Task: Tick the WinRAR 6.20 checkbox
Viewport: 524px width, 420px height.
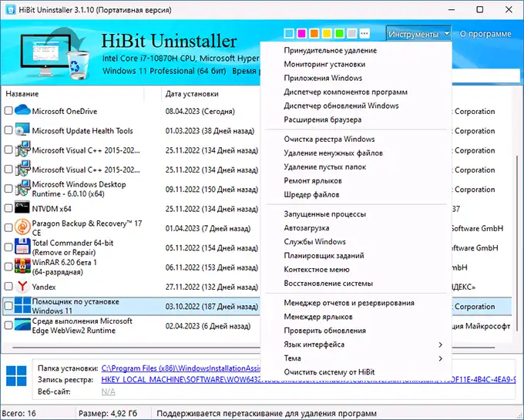Action: click(x=8, y=267)
